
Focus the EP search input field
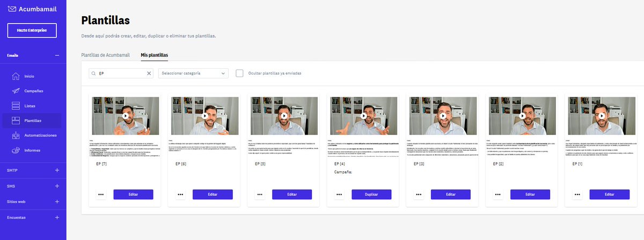[121, 73]
